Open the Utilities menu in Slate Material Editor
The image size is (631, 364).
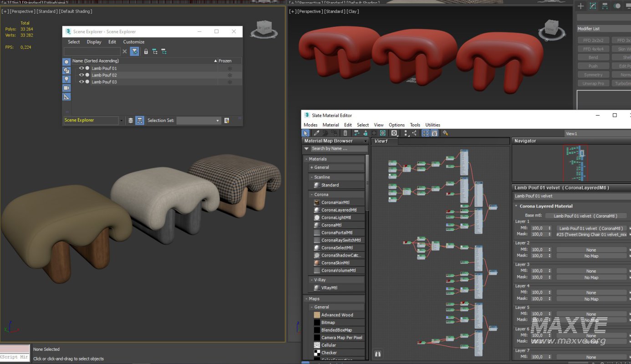click(x=433, y=125)
